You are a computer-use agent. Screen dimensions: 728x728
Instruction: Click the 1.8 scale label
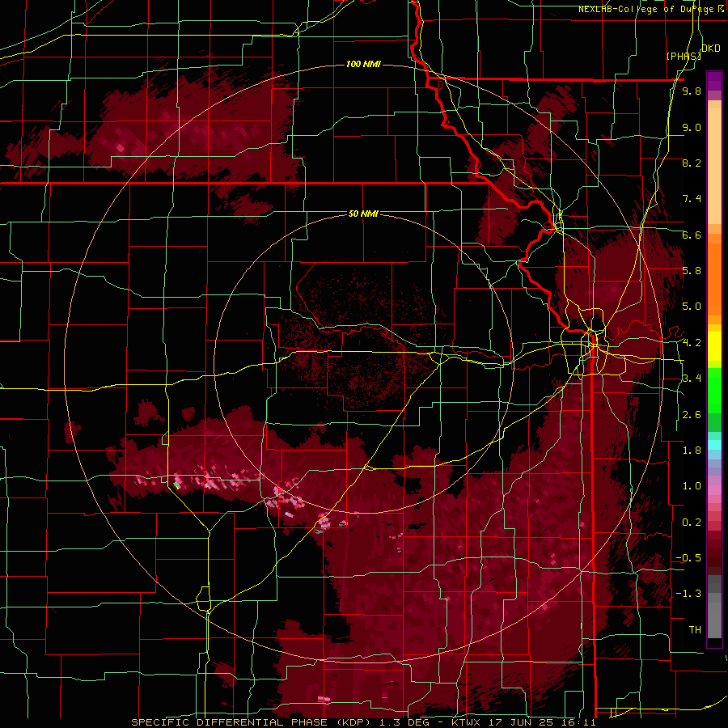692,451
